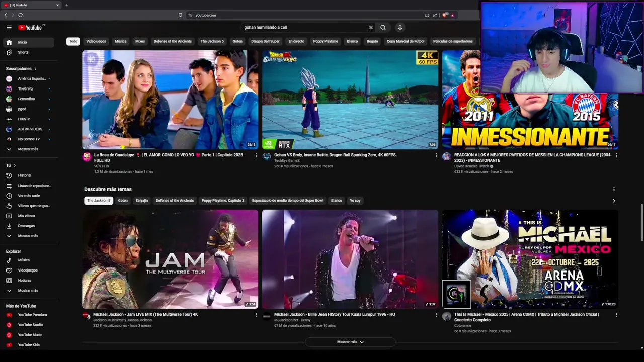Go to Inicio in sidebar
The image size is (644, 362).
[x=28, y=42]
